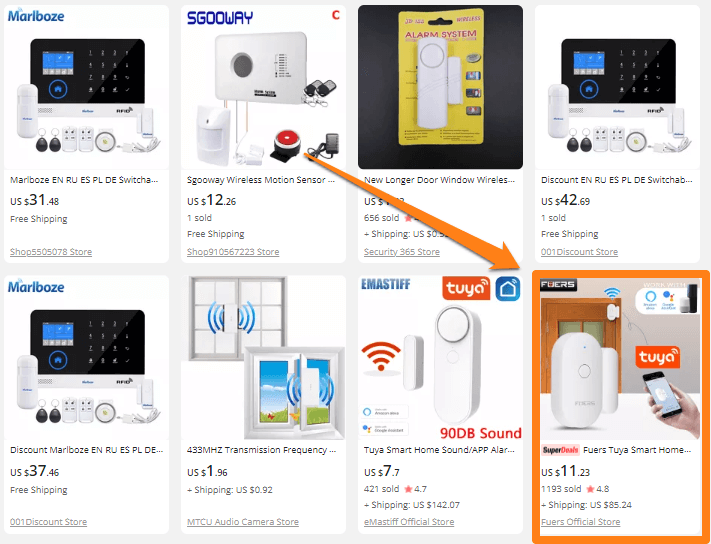This screenshot has width=711, height=544.
Task: Open the highlighted Fuers door sensor image
Action: (x=620, y=359)
